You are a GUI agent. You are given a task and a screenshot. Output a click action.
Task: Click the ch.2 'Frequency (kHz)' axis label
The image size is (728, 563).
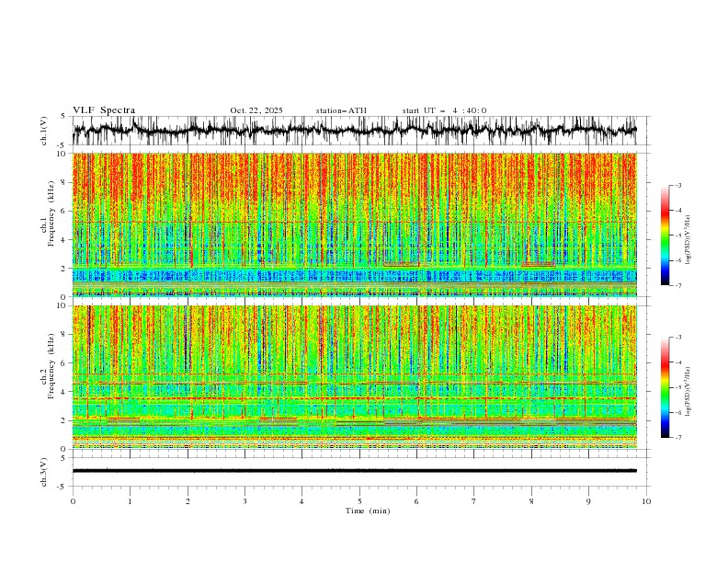(51, 366)
